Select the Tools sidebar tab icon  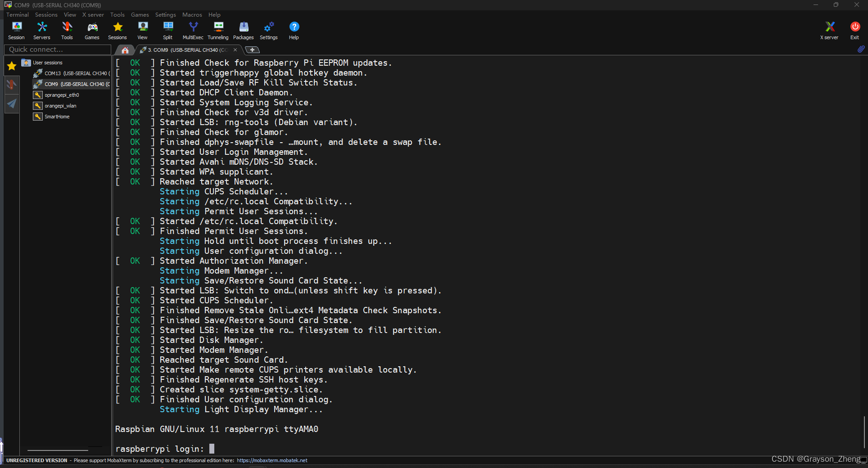[12, 85]
